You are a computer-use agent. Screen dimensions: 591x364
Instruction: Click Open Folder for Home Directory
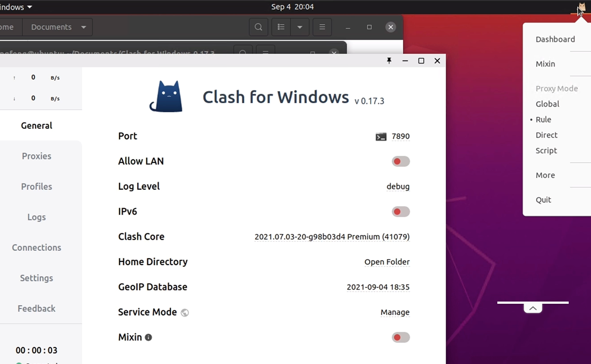(387, 262)
